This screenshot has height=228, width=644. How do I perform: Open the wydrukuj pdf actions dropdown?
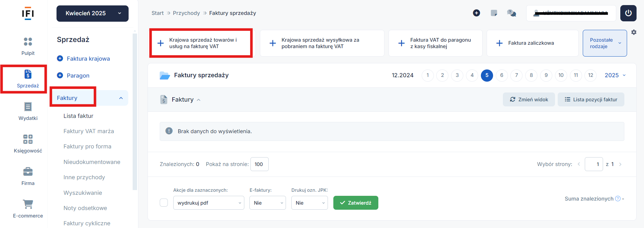[209, 203]
